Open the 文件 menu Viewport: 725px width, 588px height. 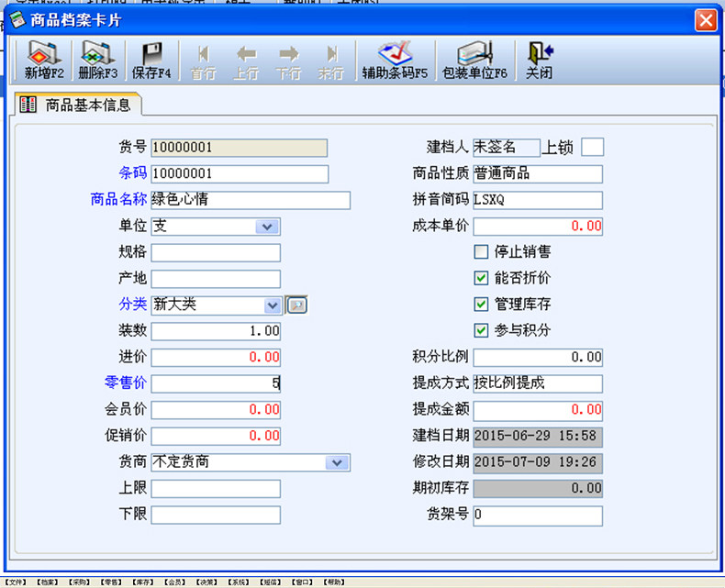[16, 582]
